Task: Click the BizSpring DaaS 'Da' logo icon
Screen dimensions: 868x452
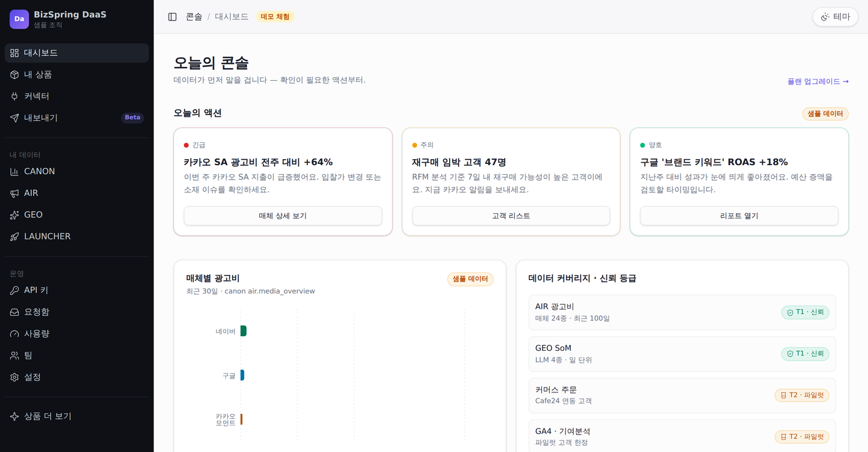Action: pos(19,19)
